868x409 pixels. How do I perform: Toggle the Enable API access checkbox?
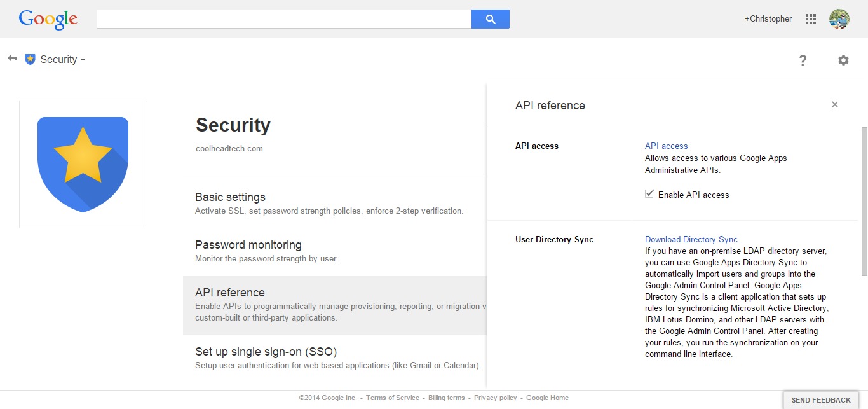pos(649,194)
